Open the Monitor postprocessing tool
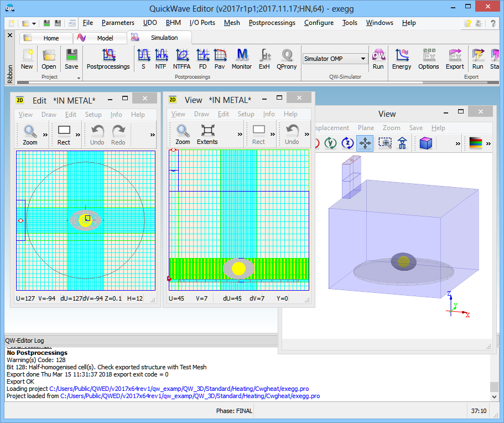 tap(241, 59)
